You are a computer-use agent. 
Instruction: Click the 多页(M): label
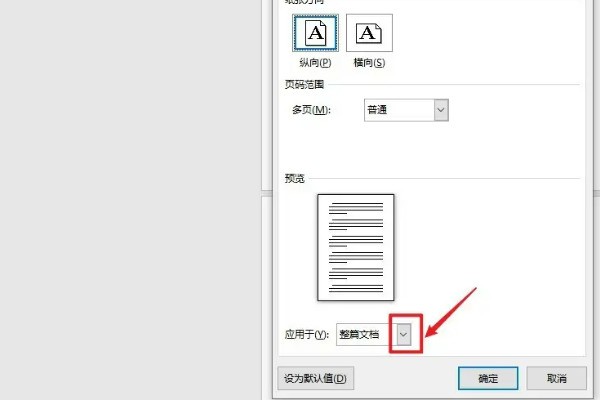click(311, 110)
